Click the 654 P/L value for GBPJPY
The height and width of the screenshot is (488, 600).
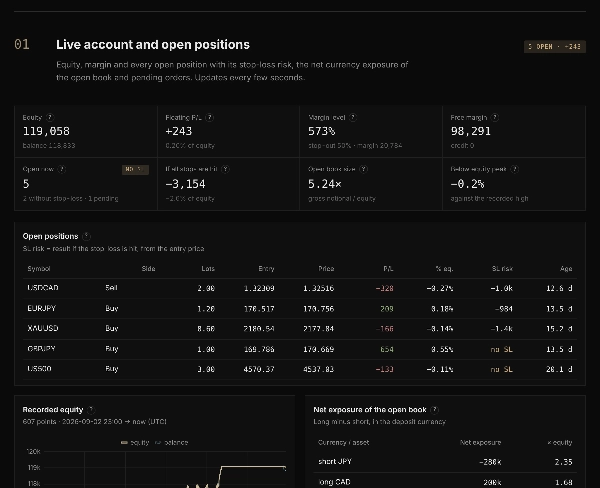point(387,349)
